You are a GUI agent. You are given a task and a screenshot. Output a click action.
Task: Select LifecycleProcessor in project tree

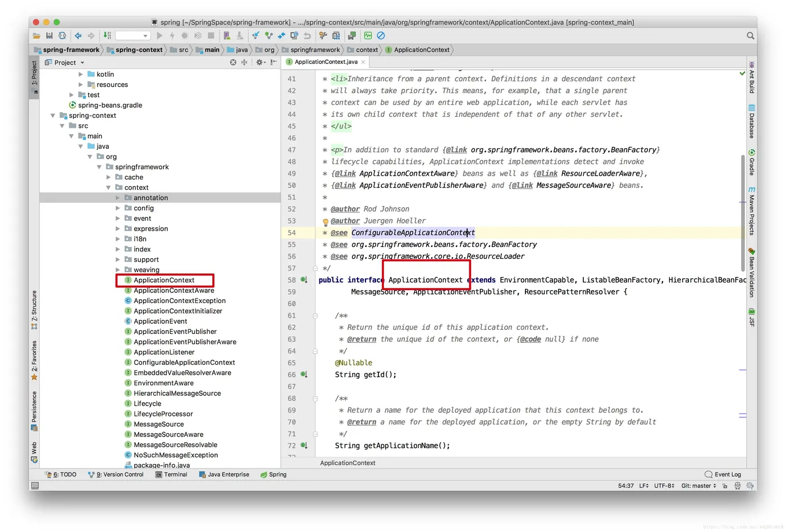point(163,414)
